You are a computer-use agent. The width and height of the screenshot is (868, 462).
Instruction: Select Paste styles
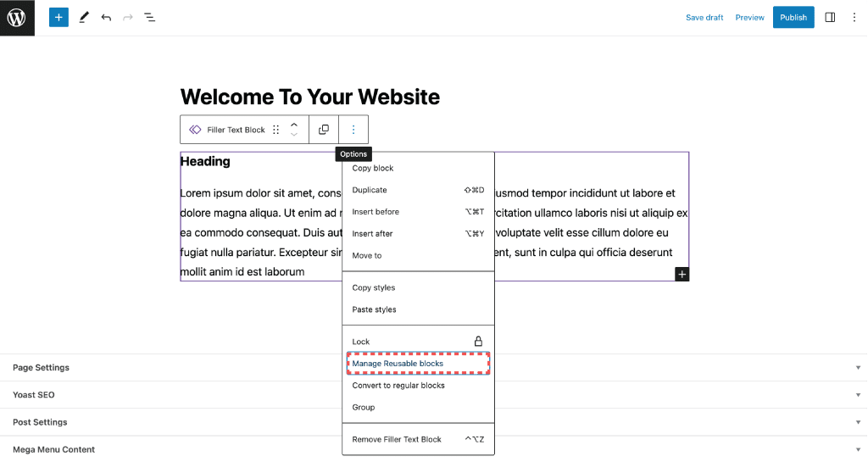tap(418, 309)
